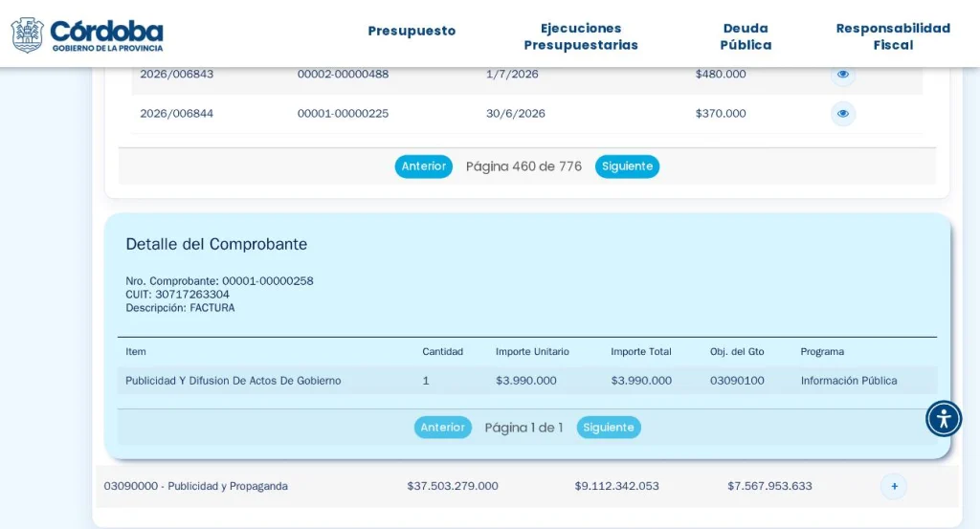Expand the Publicidad y Propaganda row
Image resolution: width=980 pixels, height=529 pixels.
tap(894, 486)
